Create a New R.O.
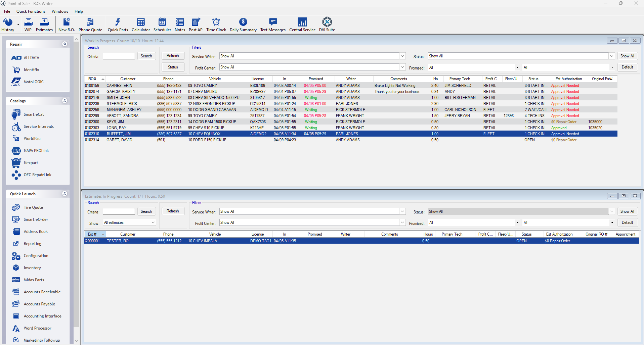 [x=66, y=24]
